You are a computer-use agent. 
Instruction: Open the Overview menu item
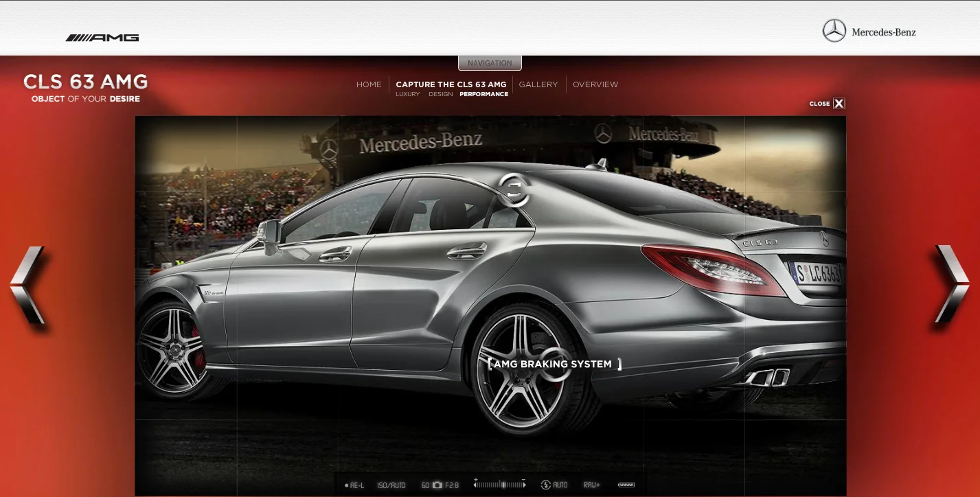point(595,84)
